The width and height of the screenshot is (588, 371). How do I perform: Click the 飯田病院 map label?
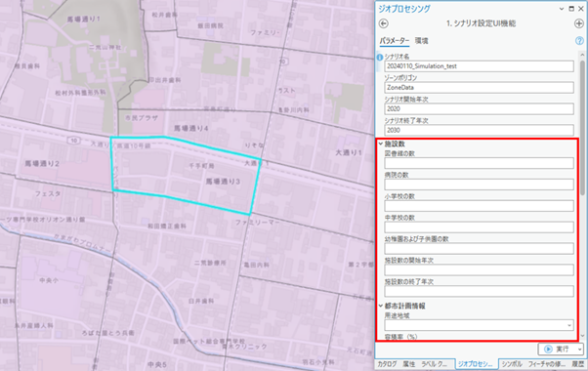coord(211,25)
